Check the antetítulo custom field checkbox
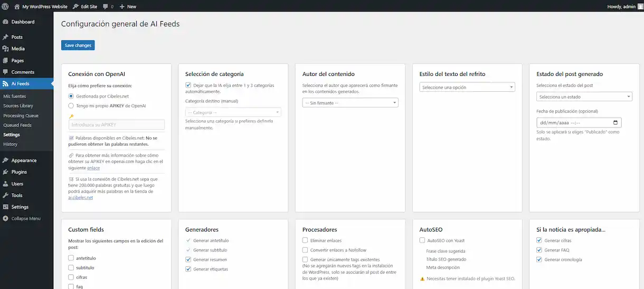 point(71,258)
